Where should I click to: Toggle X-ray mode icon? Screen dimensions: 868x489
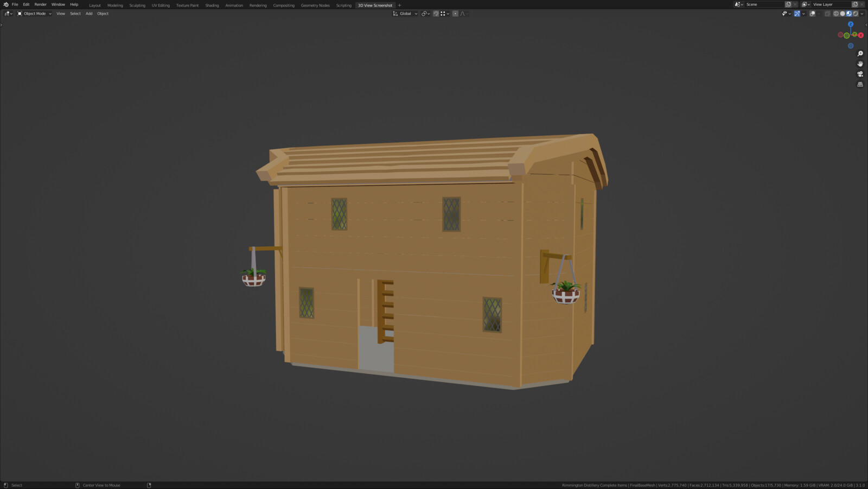(827, 14)
